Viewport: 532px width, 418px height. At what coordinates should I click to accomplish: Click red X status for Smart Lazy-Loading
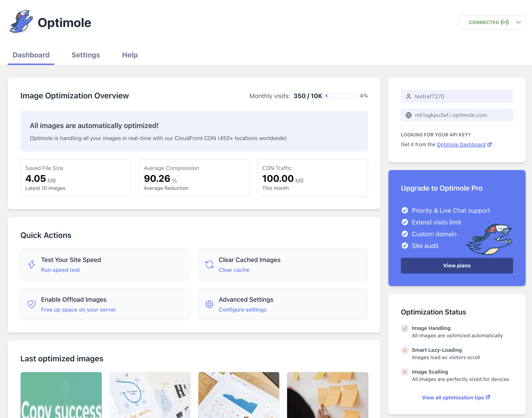coord(405,350)
